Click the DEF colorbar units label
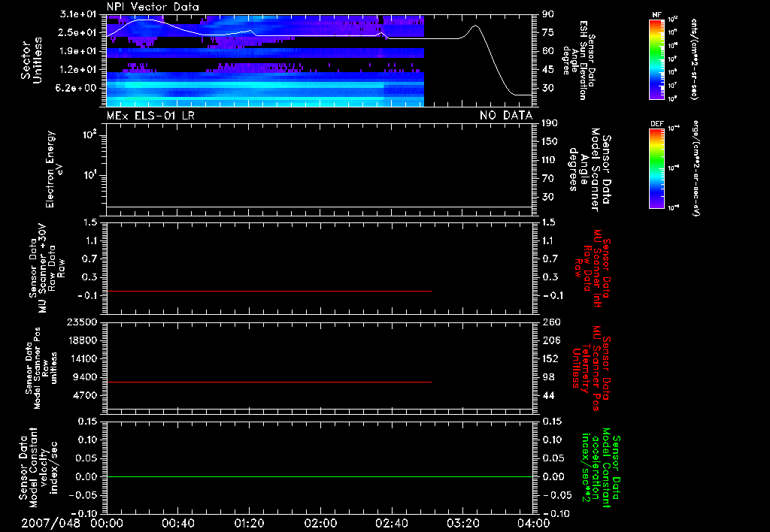The width and height of the screenshot is (770, 532). pos(696,168)
